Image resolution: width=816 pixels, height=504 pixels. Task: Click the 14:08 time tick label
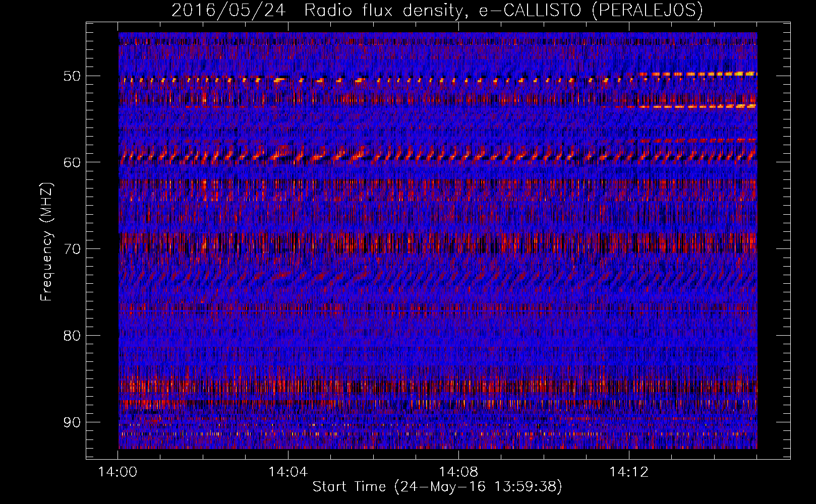tap(458, 472)
